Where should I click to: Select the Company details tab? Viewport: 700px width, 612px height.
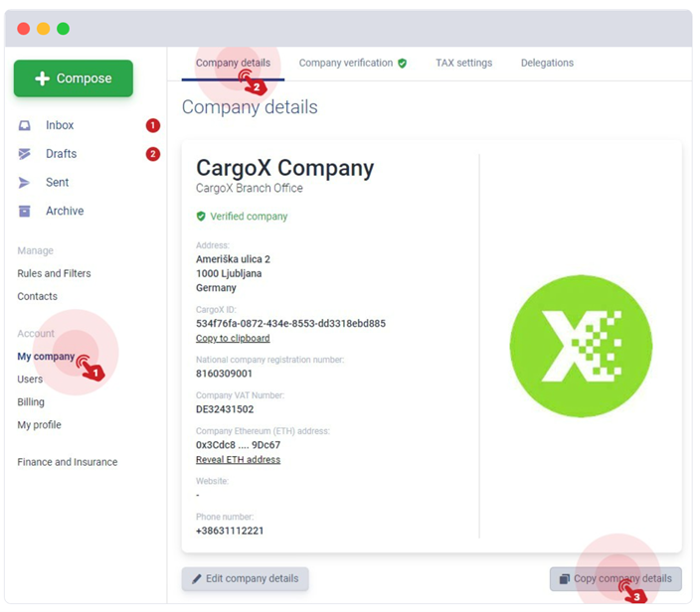(233, 63)
